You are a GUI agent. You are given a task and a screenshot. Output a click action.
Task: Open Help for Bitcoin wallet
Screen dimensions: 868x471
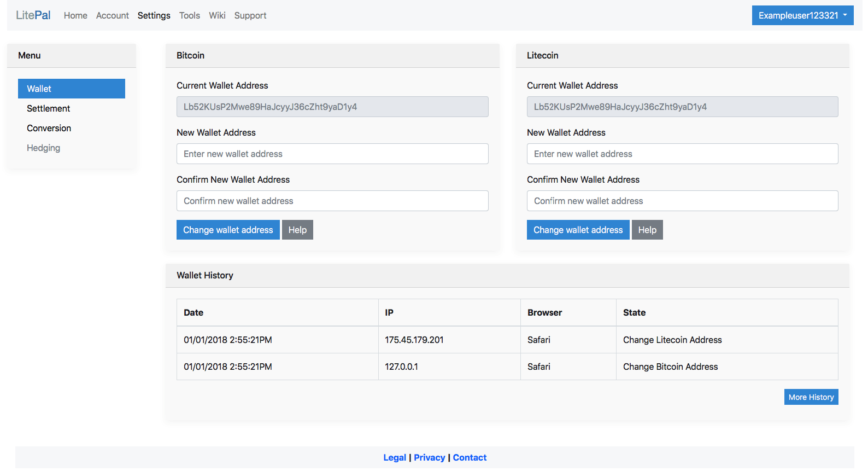297,230
